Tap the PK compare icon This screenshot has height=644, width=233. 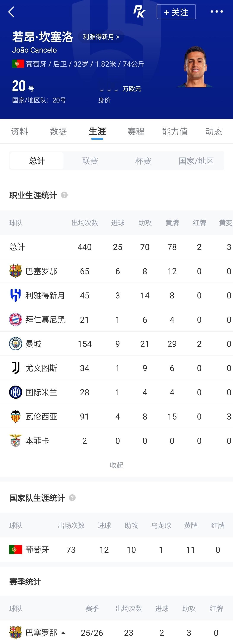click(x=139, y=12)
